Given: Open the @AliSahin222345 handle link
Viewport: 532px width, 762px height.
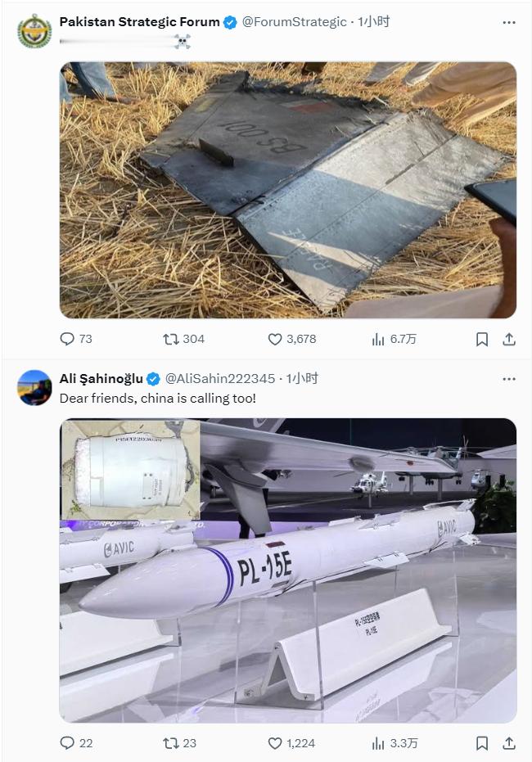Looking at the screenshot, I should pyautogui.click(x=220, y=378).
